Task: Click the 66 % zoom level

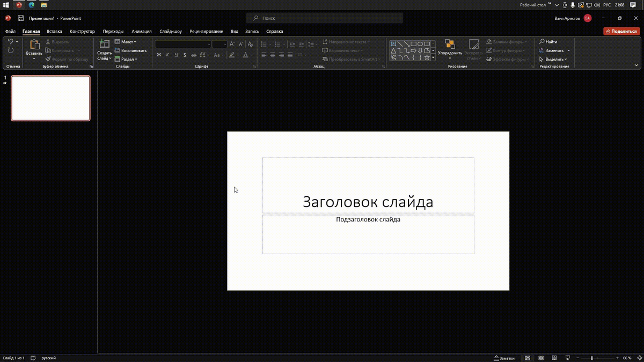Action: point(627,358)
